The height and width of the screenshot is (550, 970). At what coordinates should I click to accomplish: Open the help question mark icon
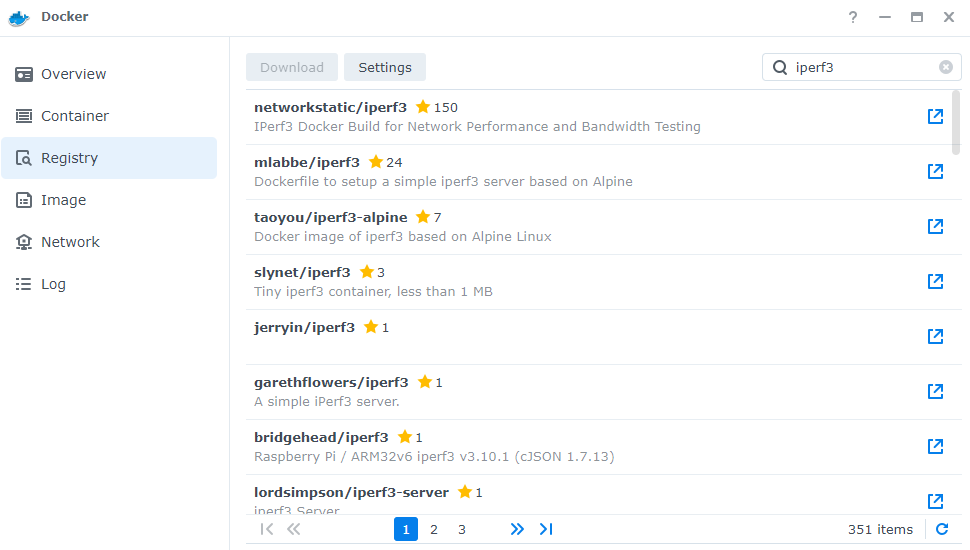853,17
